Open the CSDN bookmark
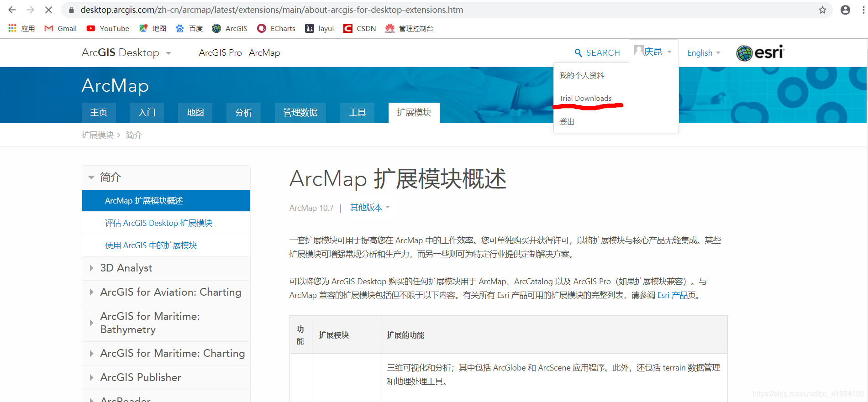This screenshot has height=402, width=868. tap(360, 28)
